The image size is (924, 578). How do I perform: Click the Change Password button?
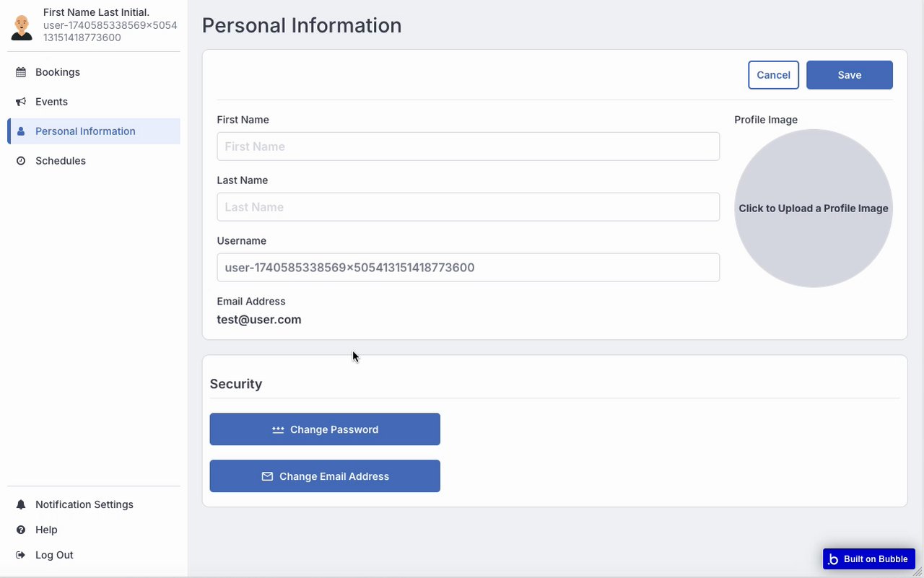[325, 429]
